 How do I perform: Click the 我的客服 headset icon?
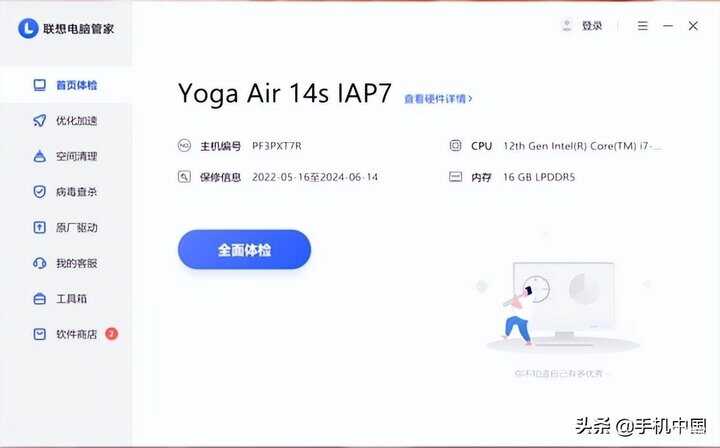[x=39, y=263]
